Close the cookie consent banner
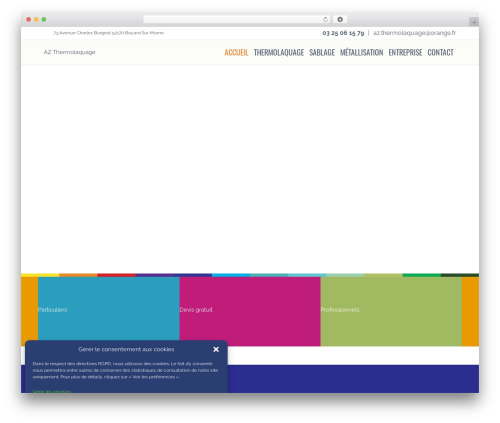Screen dimensions: 500x423 pyautogui.click(x=216, y=349)
